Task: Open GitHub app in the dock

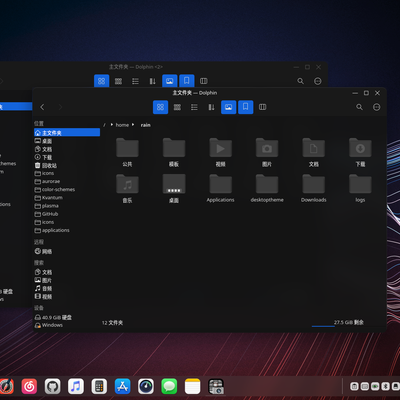Action: coord(53,387)
